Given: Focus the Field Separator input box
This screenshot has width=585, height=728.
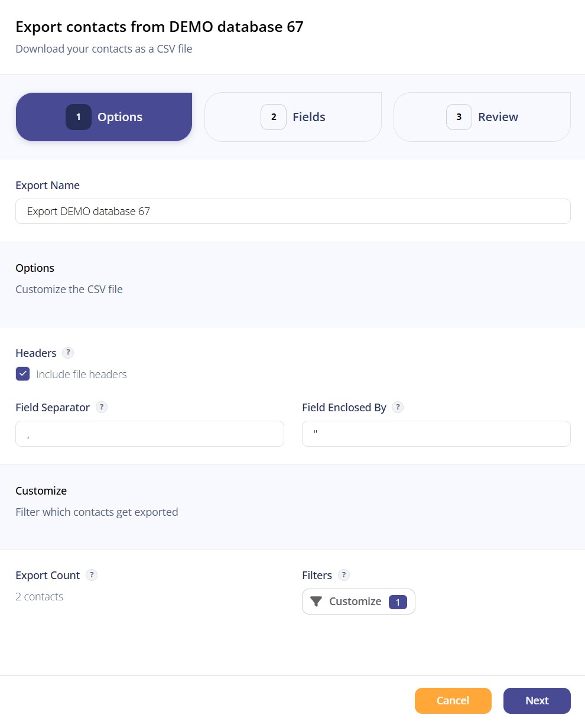Looking at the screenshot, I should 149,434.
